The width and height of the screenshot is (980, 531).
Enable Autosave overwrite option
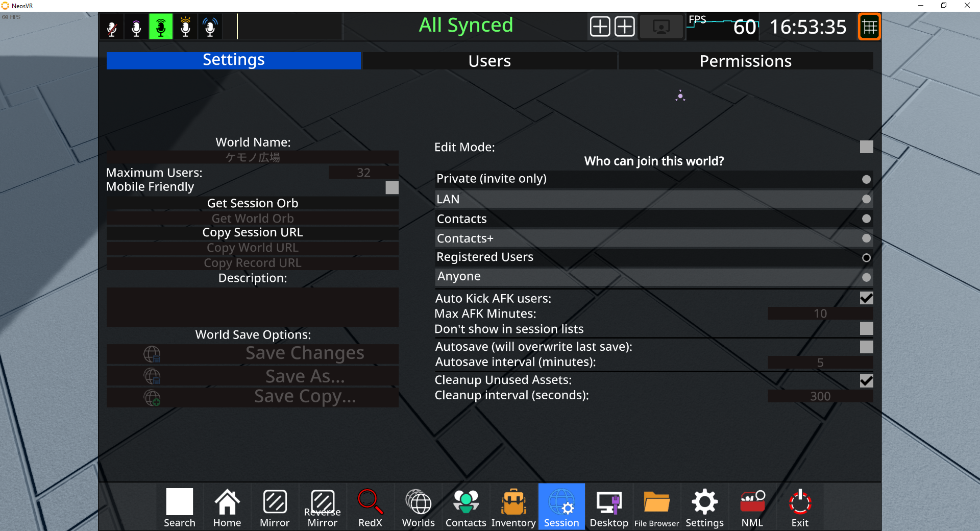(866, 347)
